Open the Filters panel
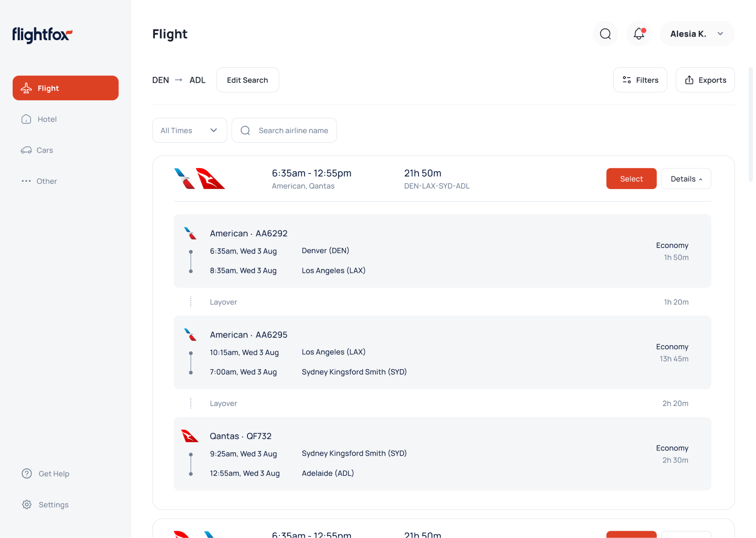The height and width of the screenshot is (538, 756). click(x=640, y=80)
